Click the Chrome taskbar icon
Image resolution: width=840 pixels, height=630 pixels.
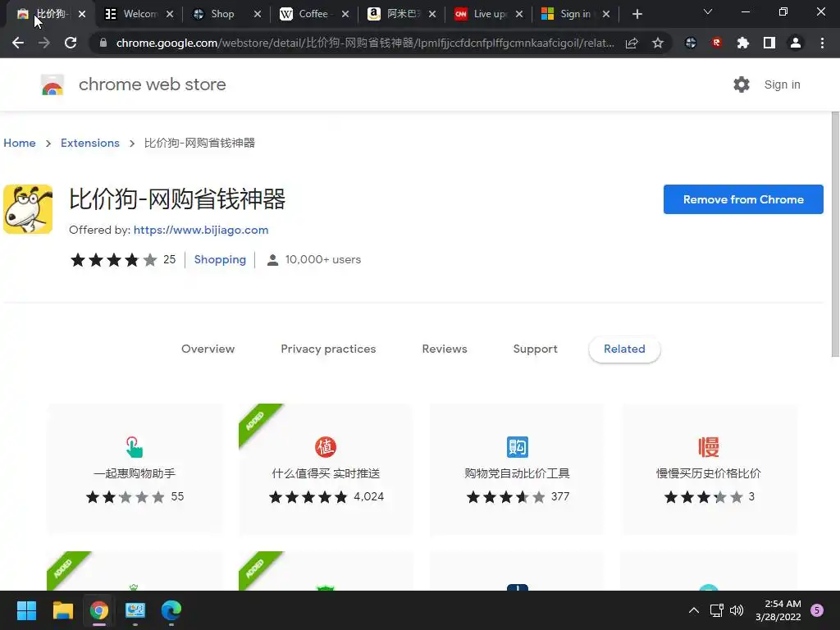point(99,610)
